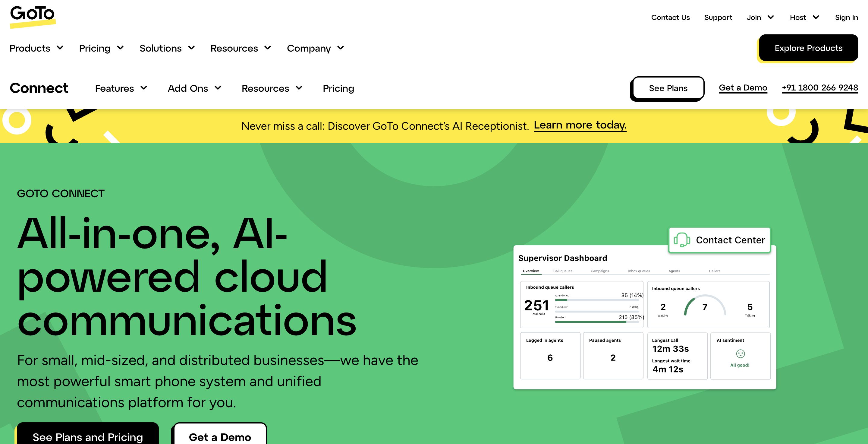868x444 pixels.
Task: Click the Longest call 12m 33s value
Action: (x=671, y=349)
